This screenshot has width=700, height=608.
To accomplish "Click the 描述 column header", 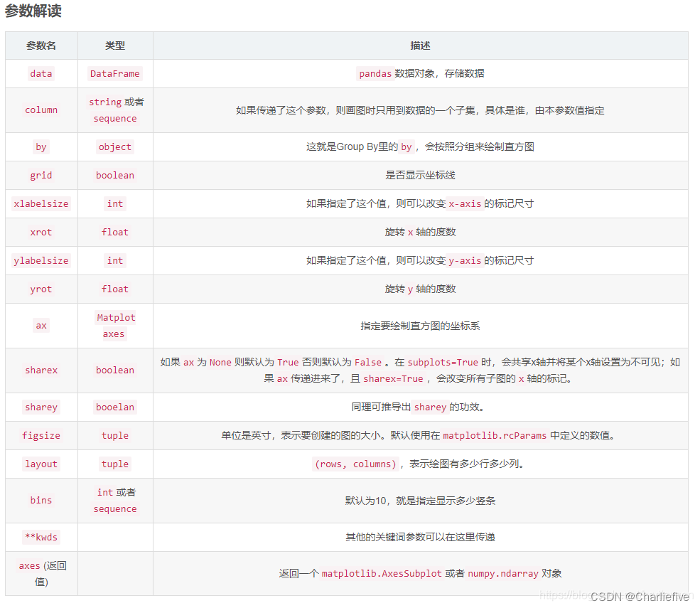I will [421, 45].
